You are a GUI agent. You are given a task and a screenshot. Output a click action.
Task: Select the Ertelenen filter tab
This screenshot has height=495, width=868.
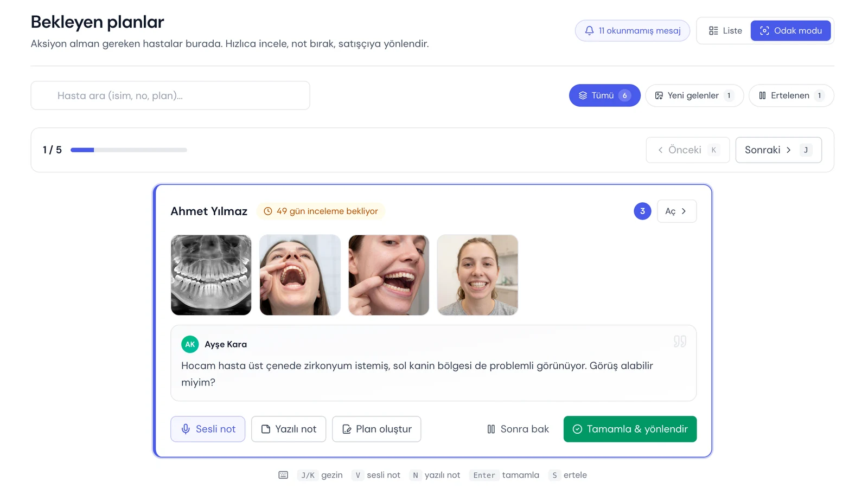(791, 95)
